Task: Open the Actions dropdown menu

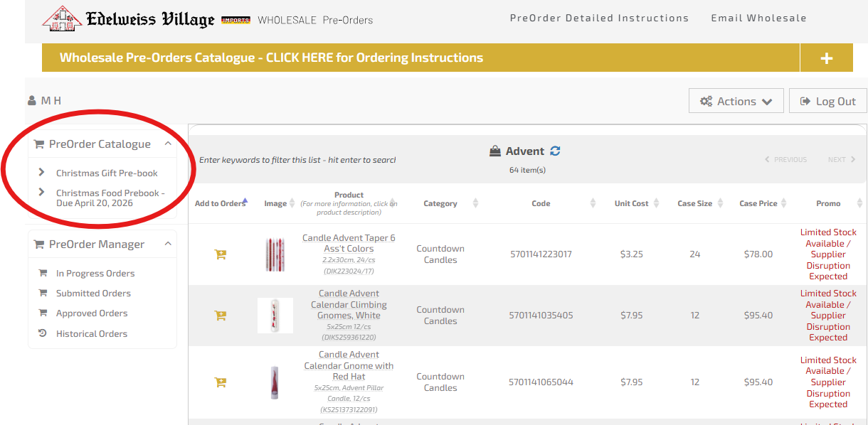Action: tap(736, 101)
